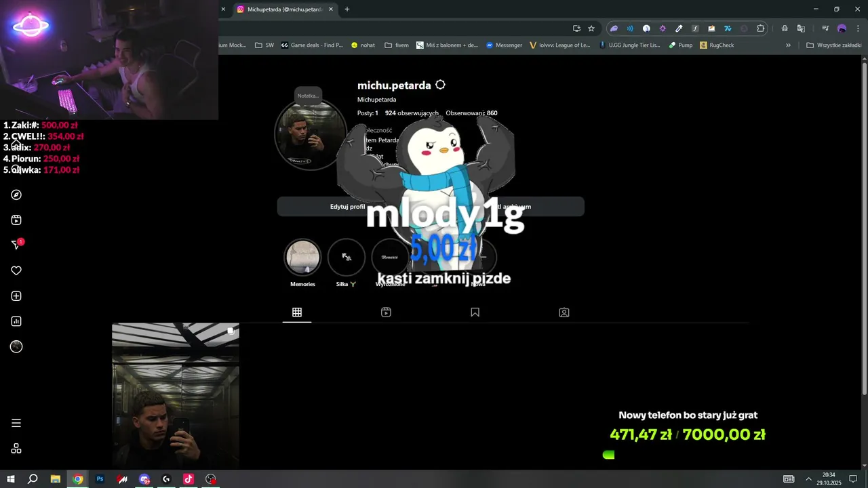Expand hidden bookmarks chevron
Screen dimensions: 868x488
[788, 45]
